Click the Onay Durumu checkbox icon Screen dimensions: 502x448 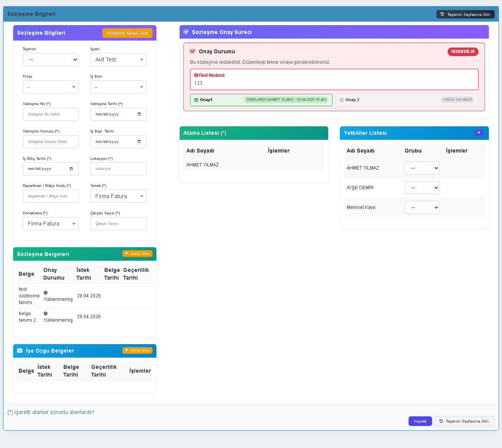pos(193,51)
